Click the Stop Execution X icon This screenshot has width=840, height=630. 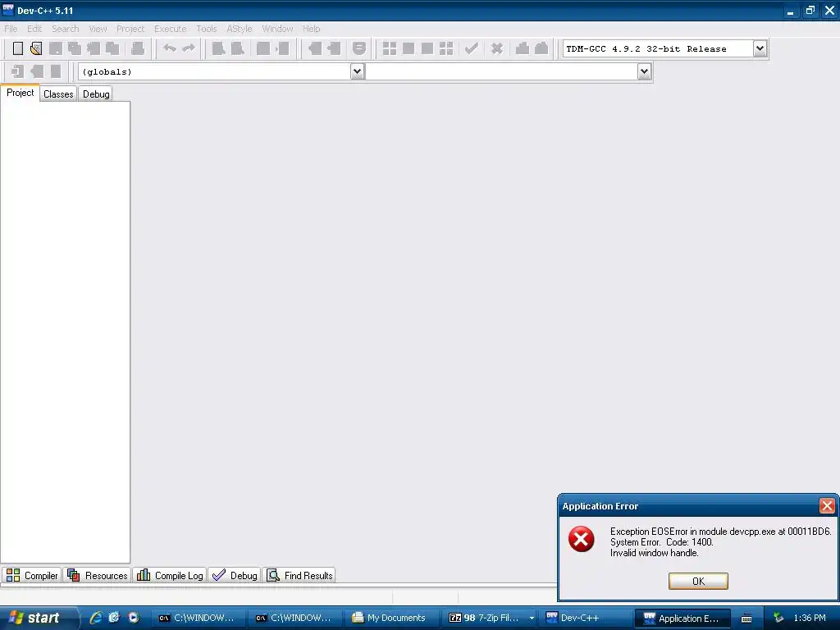(497, 48)
